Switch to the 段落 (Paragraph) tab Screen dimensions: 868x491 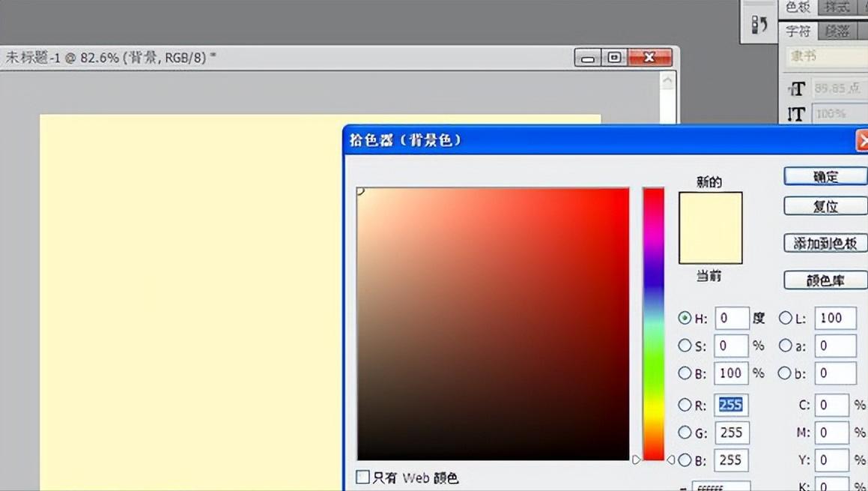point(838,31)
